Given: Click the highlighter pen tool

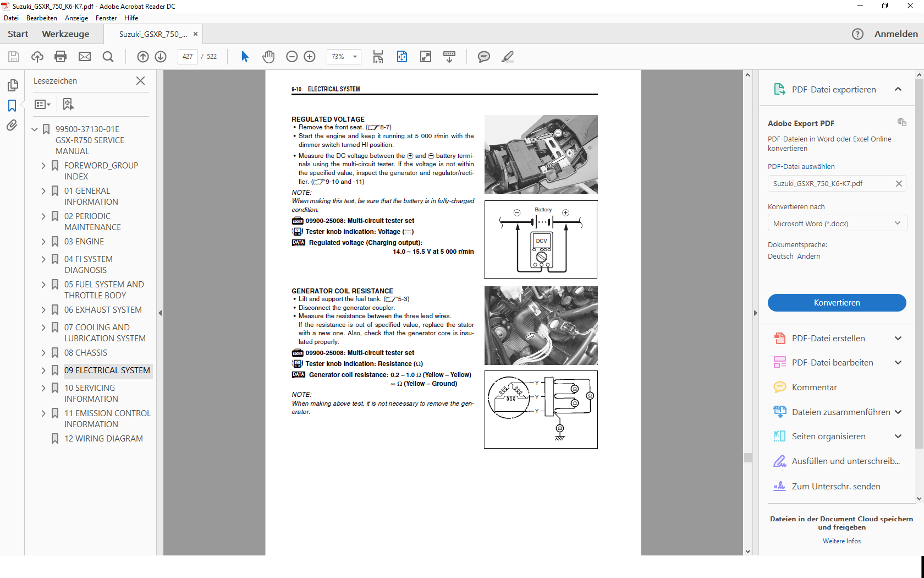Looking at the screenshot, I should 508,57.
